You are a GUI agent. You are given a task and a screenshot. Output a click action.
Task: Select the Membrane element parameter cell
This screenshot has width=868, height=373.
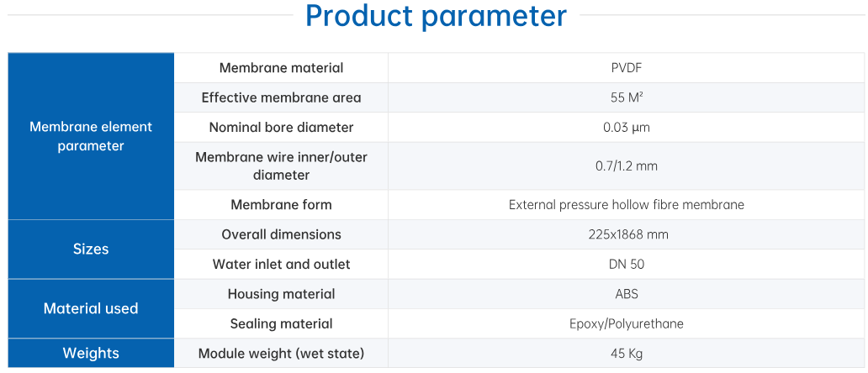(x=91, y=136)
